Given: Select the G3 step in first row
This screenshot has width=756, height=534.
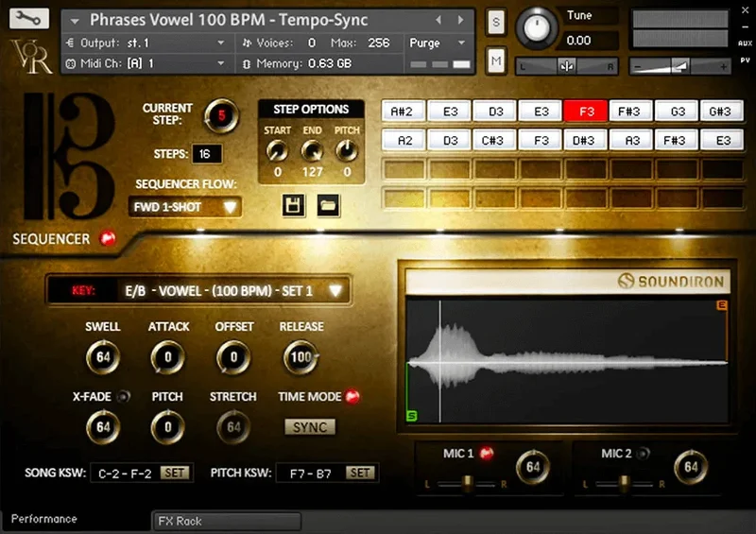Looking at the screenshot, I should (x=677, y=112).
